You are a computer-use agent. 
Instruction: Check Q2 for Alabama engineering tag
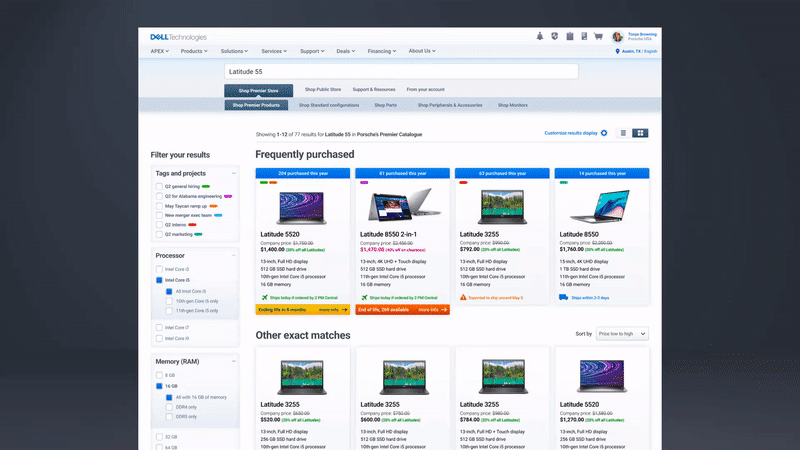tap(159, 196)
